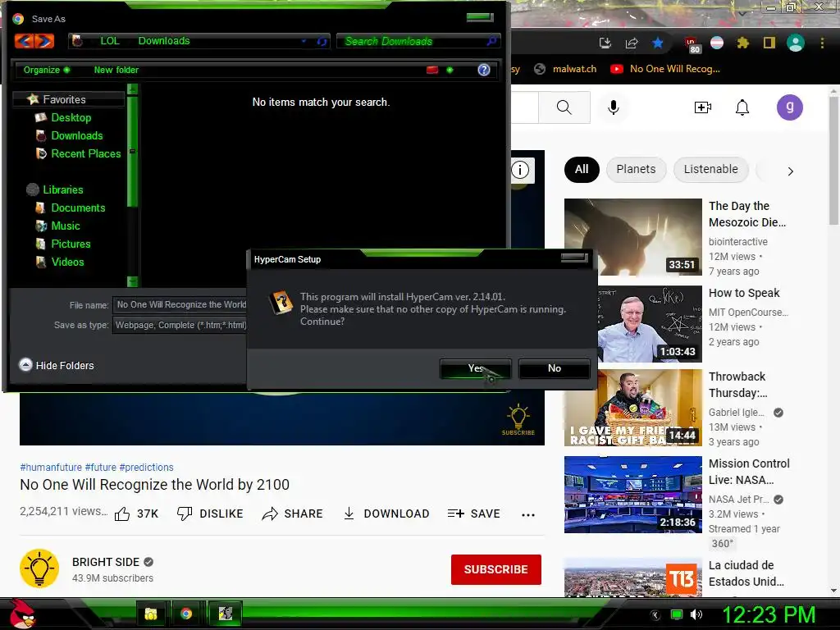This screenshot has width=840, height=630.
Task: Open No One Will Recog... bookmark
Action: click(665, 69)
